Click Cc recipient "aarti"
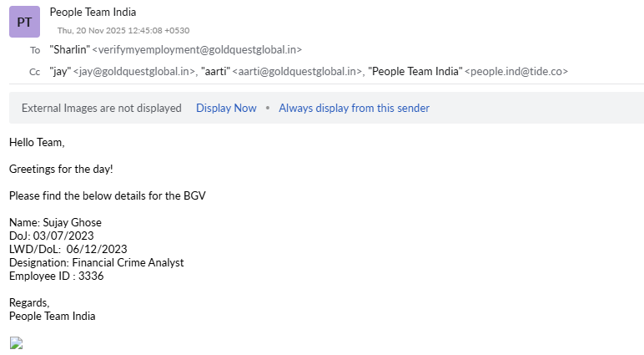 click(x=215, y=72)
